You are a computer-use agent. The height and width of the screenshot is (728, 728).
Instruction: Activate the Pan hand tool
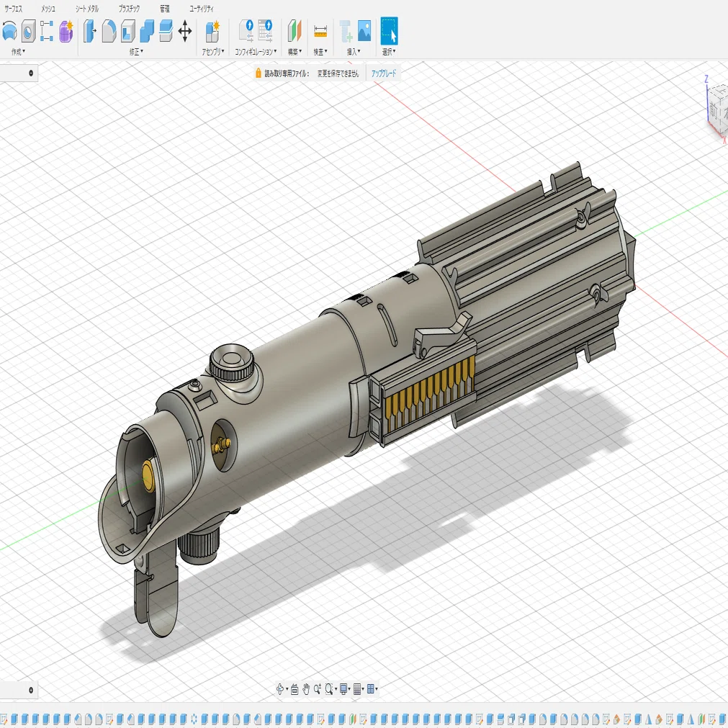tap(306, 689)
